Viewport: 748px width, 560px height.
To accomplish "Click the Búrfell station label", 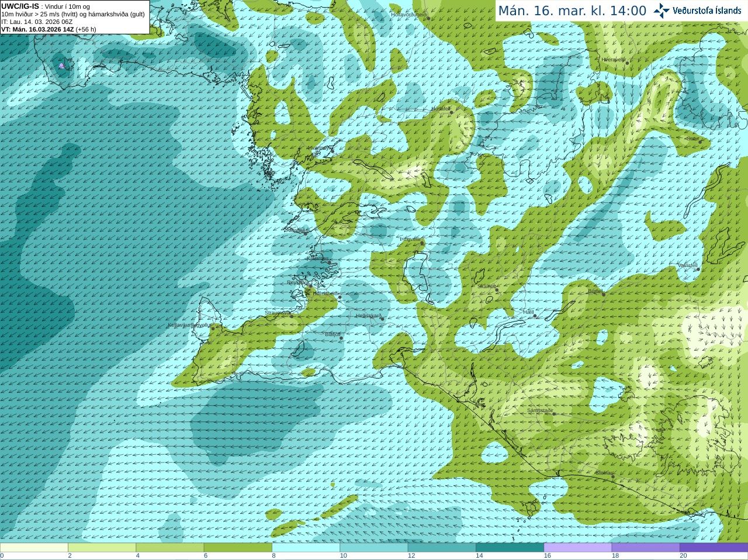I will (595, 291).
